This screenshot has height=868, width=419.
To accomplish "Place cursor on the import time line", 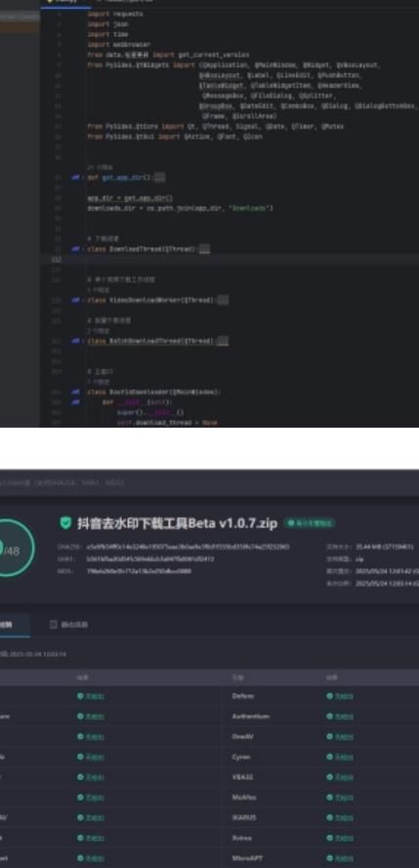I will pyautogui.click(x=107, y=34).
